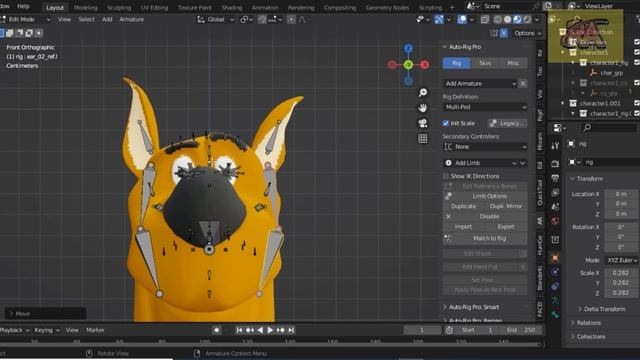Switch to the UV Editing workspace tab
This screenshot has height=360, width=640.
tap(154, 8)
